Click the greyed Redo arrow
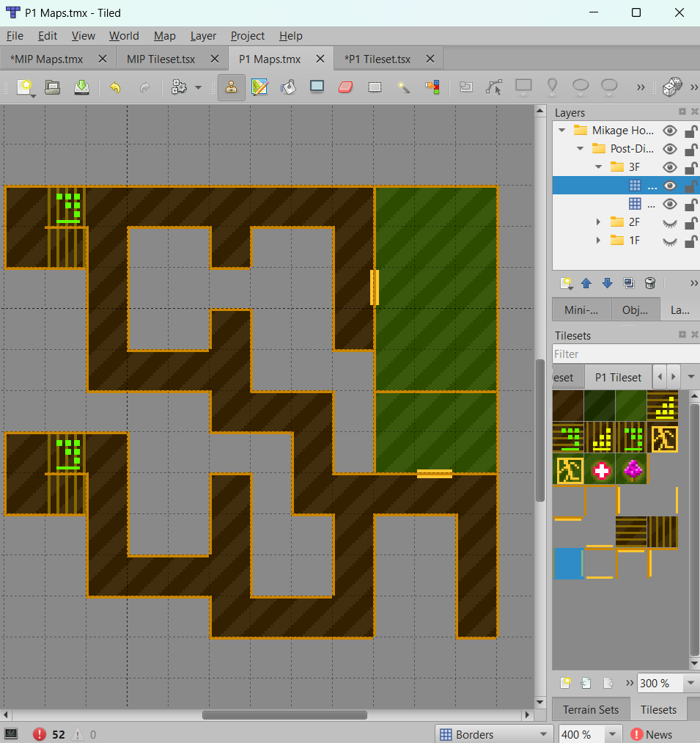700x743 pixels. 144,88
